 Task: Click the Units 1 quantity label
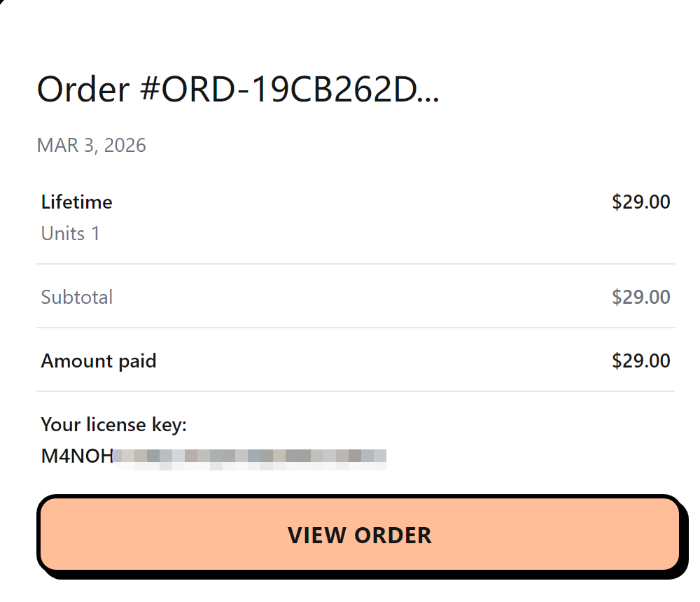(69, 233)
